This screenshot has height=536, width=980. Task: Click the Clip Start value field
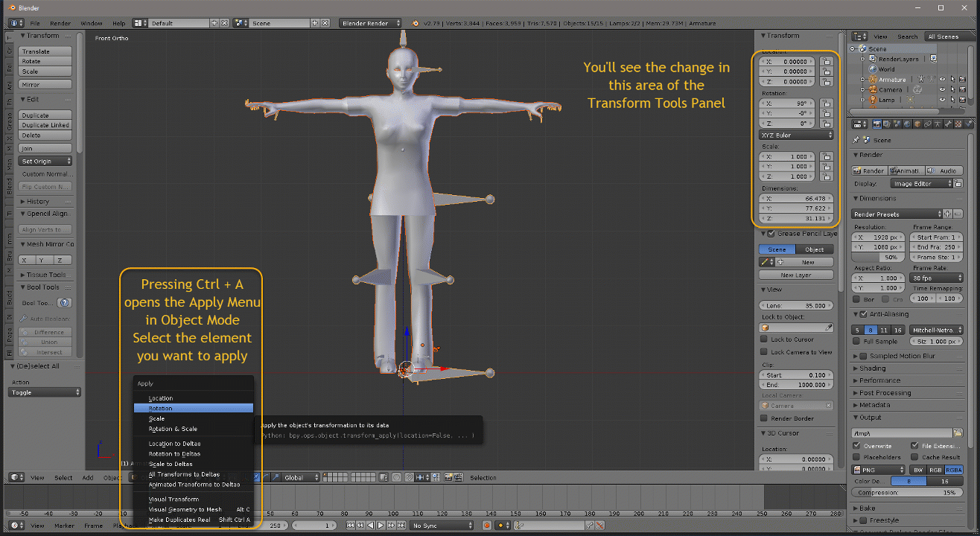[795, 375]
